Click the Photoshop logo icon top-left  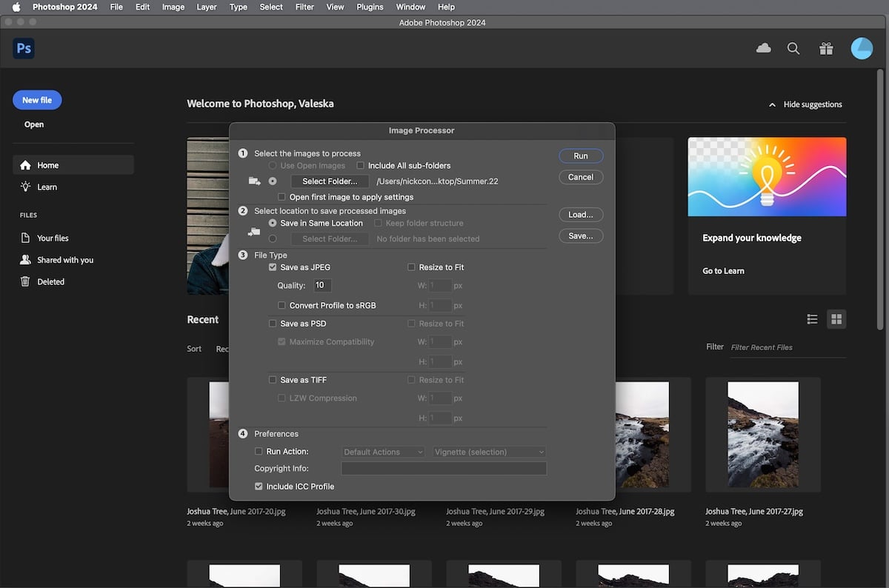point(24,47)
